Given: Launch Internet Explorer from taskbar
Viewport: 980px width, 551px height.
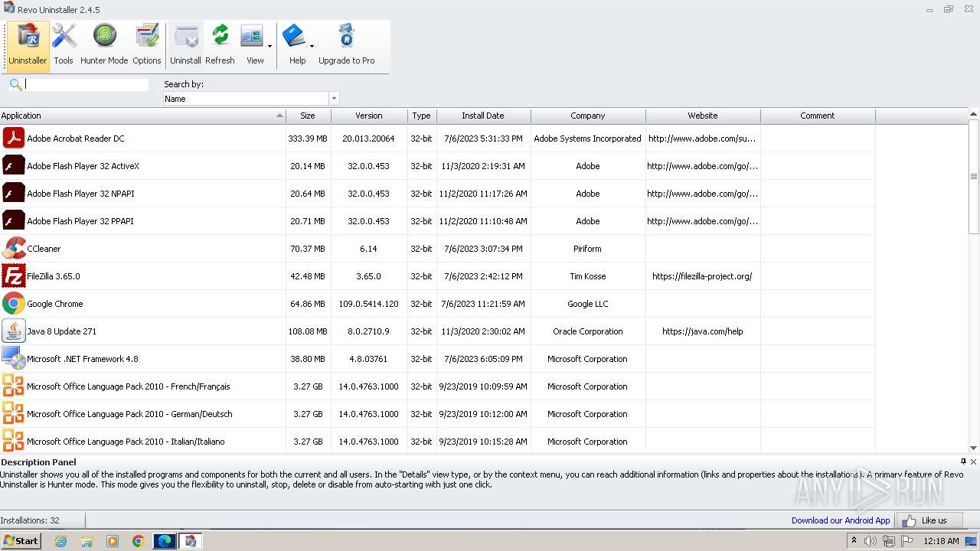Looking at the screenshot, I should pyautogui.click(x=60, y=541).
